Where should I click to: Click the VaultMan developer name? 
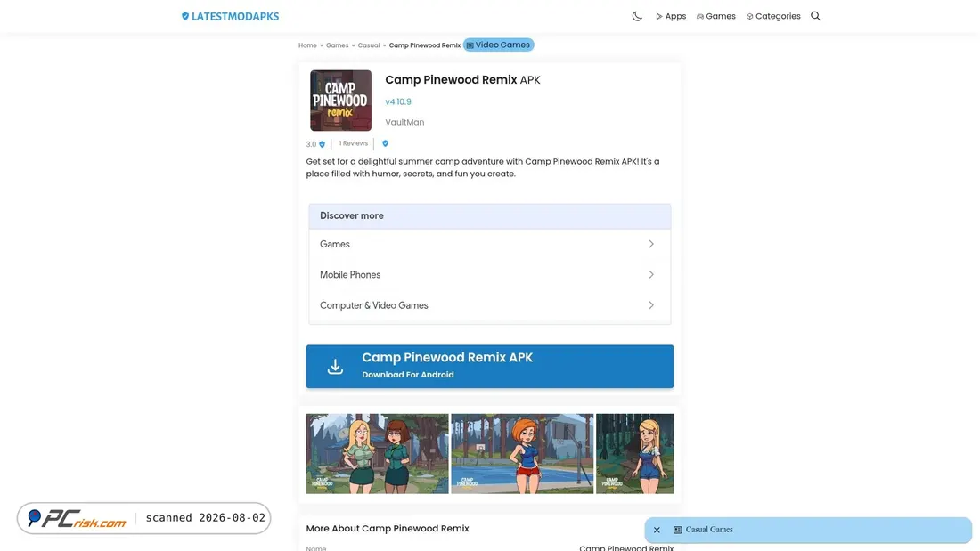tap(404, 122)
